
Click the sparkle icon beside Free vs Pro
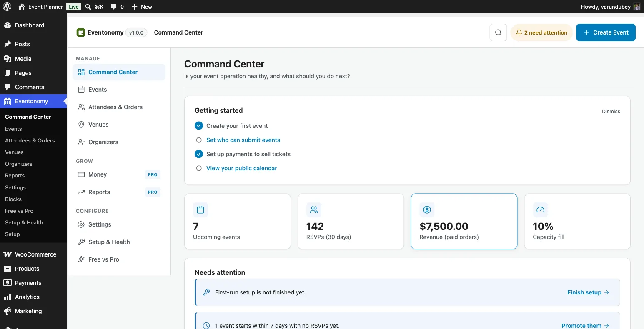pyautogui.click(x=81, y=259)
